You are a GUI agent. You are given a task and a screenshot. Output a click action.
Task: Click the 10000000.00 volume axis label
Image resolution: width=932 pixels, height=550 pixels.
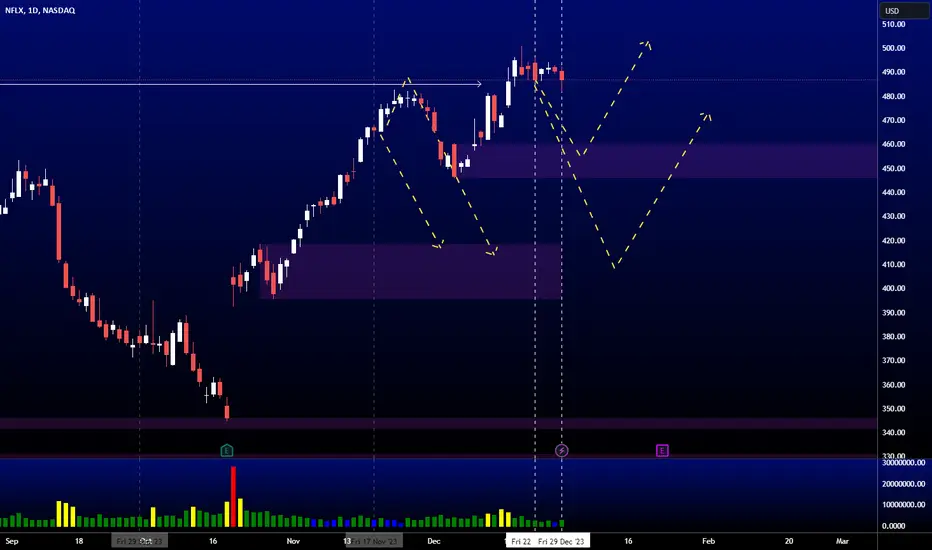[903, 505]
